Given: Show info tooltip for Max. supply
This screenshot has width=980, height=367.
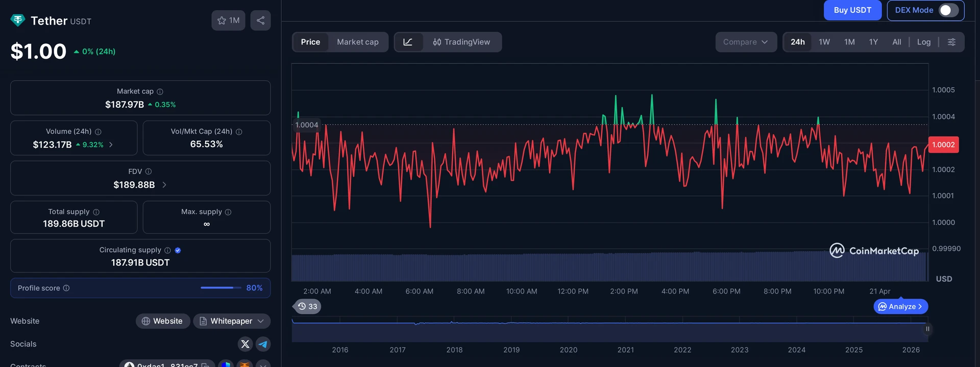Looking at the screenshot, I should tap(228, 212).
